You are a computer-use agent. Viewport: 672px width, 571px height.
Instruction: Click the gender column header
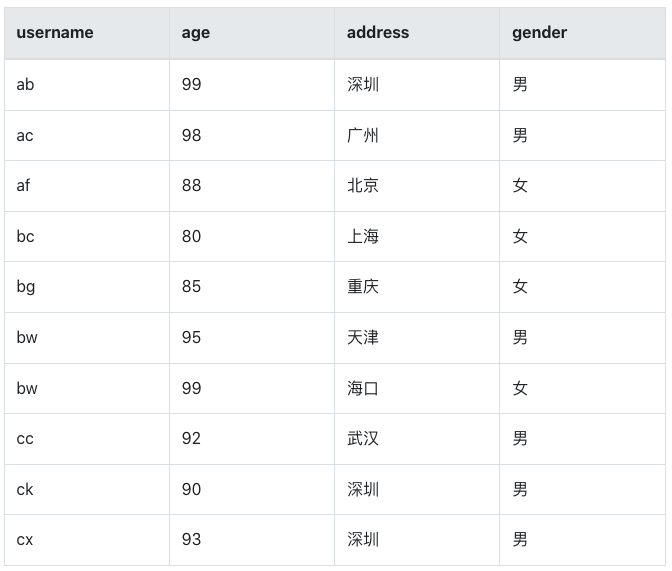(539, 33)
